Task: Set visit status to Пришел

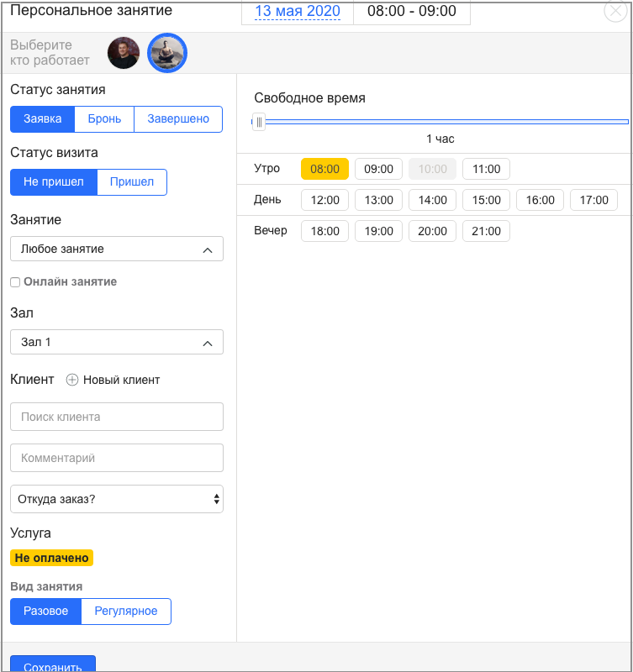Action: 132,182
